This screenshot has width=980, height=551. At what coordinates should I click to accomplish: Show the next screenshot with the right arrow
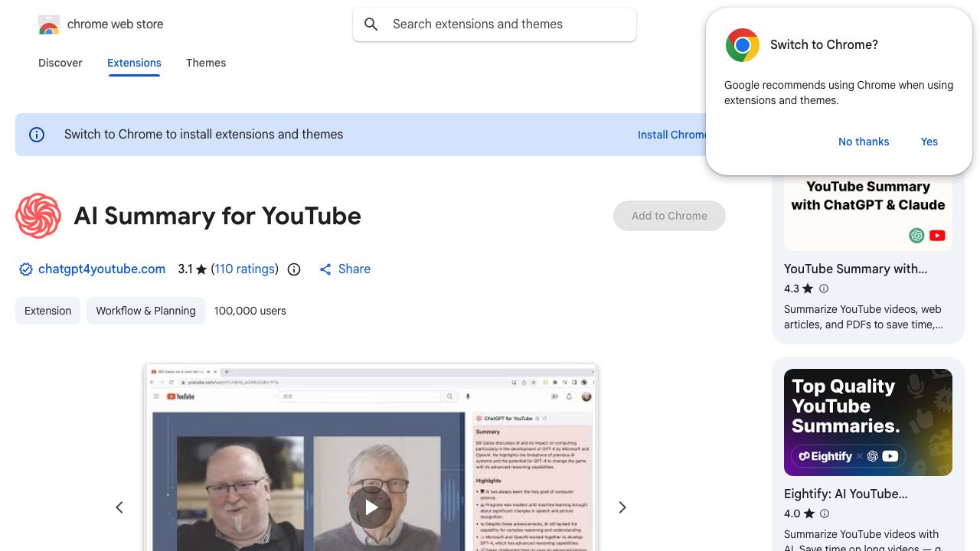[x=622, y=507]
